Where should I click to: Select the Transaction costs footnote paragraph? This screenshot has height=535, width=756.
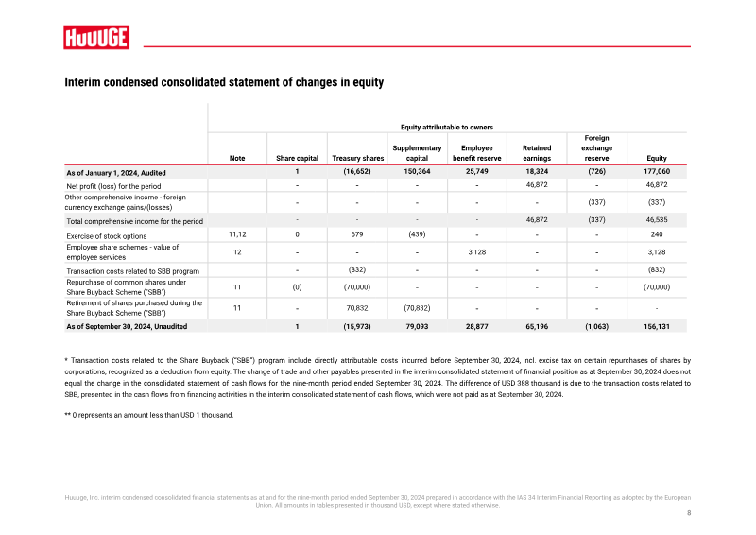[x=377, y=377]
